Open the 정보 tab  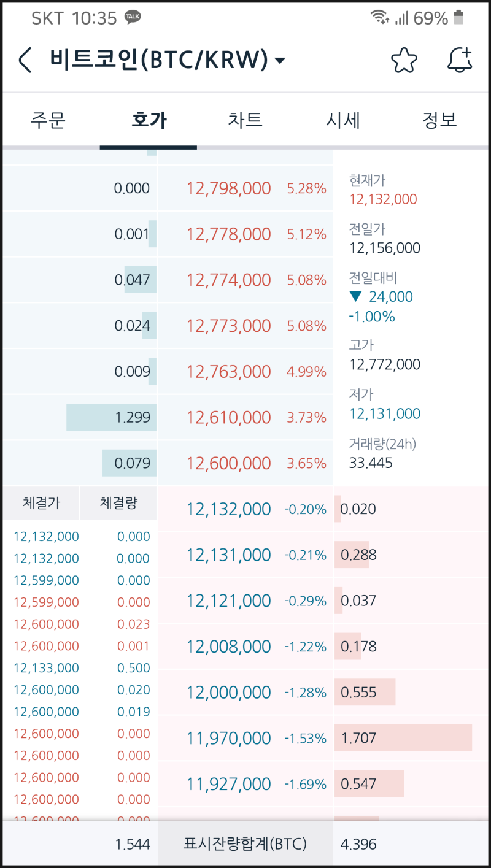(439, 121)
